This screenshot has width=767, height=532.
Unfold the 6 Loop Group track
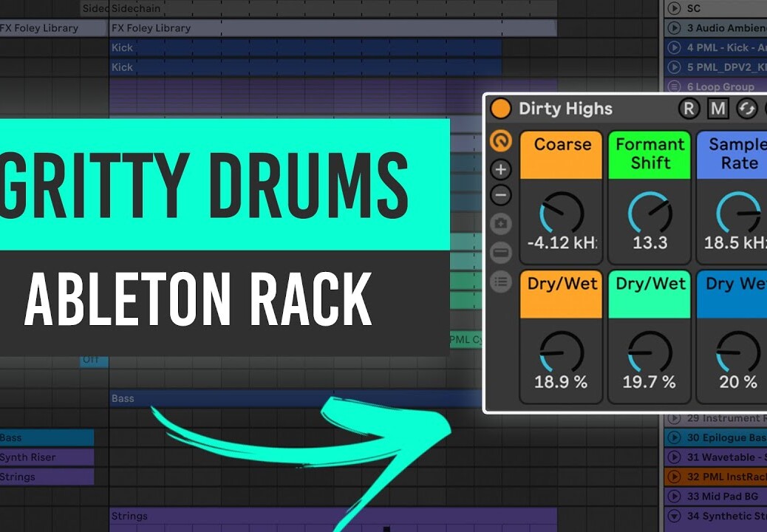point(674,86)
